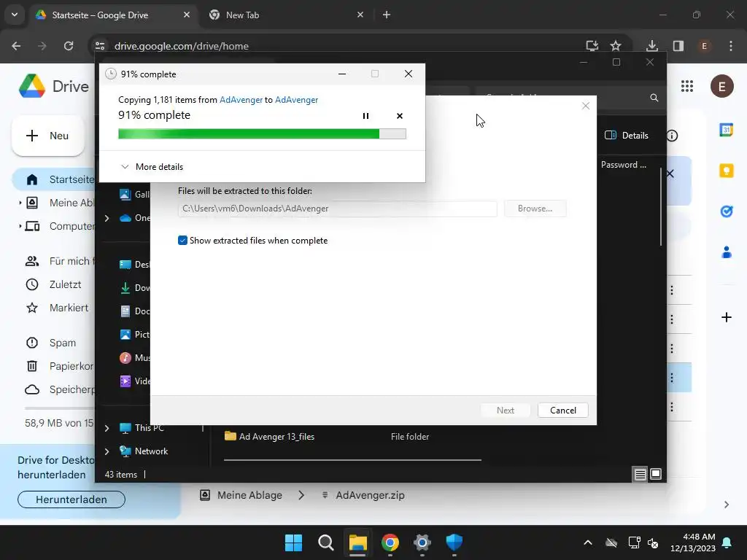
Task: Switch to the New Tab browser tab
Action: pyautogui.click(x=287, y=15)
